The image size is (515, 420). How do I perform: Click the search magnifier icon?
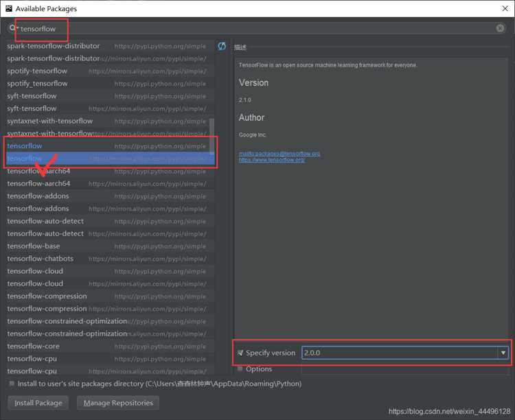tap(12, 28)
